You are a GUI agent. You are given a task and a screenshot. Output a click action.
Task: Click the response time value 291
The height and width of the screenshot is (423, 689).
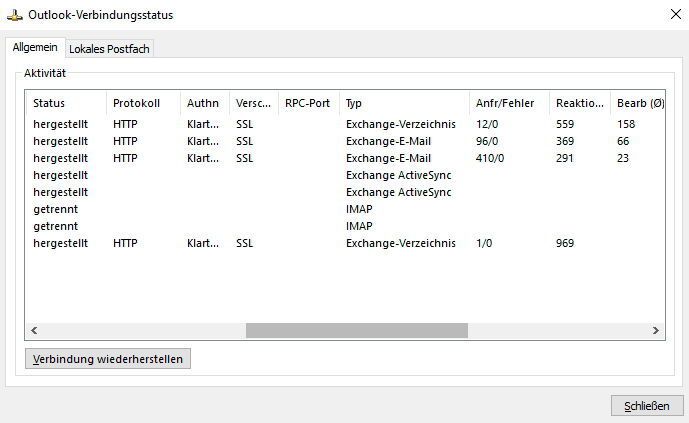click(565, 158)
